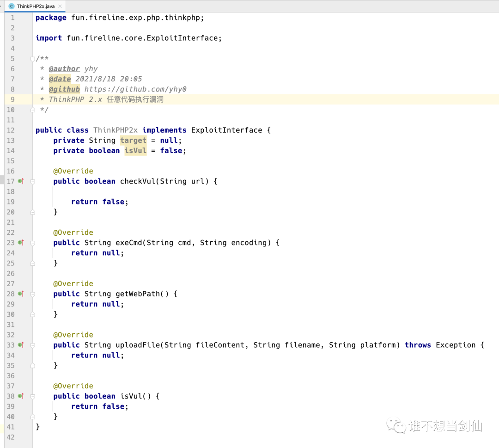Screen dimensions: 499x448
Task: Click implements-method gutter icon beside getWebPath
Action: (x=21, y=294)
